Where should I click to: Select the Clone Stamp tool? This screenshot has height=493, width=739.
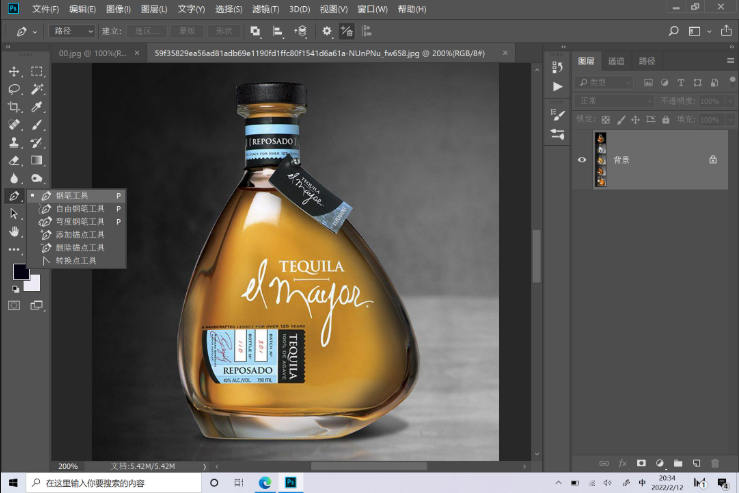[x=14, y=142]
